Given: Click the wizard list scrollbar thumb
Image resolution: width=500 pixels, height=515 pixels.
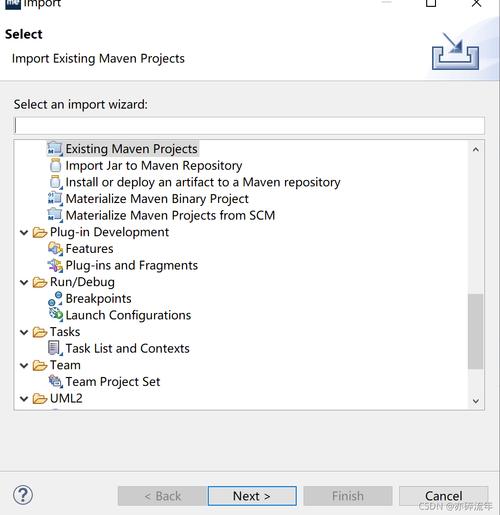Looking at the screenshot, I should point(476,331).
